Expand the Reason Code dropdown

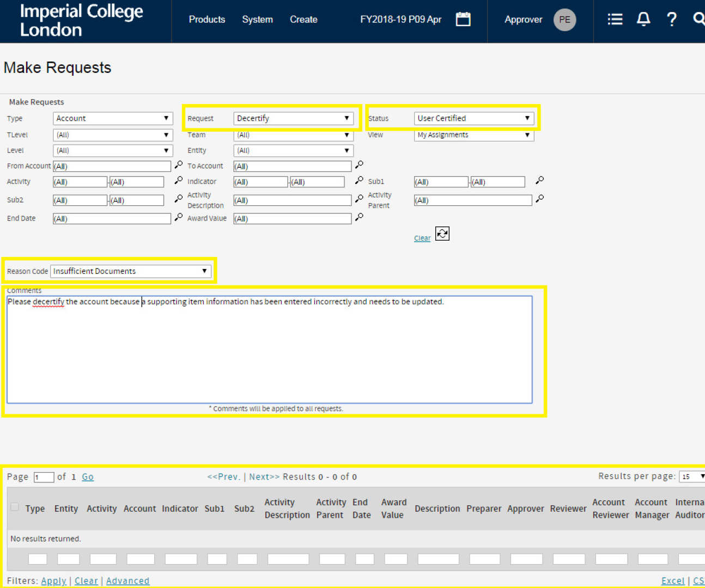point(131,271)
